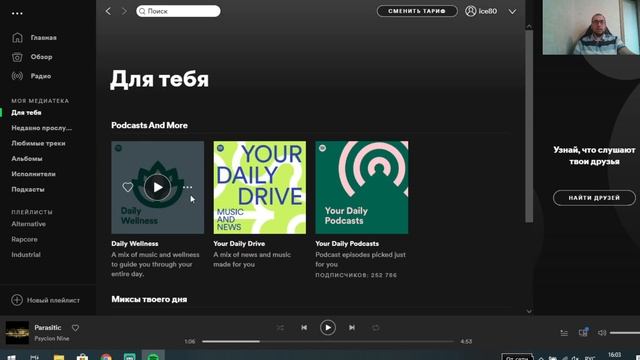Open Исполнители in library
This screenshot has width=640, height=360.
(33, 174)
